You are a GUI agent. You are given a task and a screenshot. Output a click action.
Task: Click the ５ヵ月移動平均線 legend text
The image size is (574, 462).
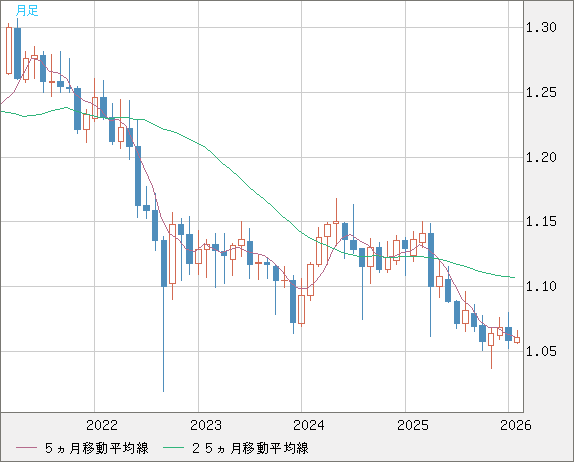coord(97,448)
